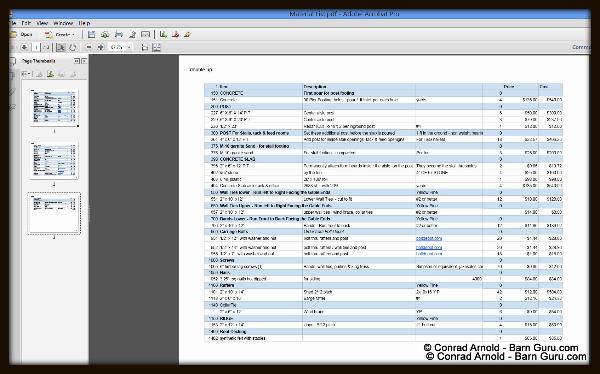Open the thumbnails panel options dropdown
The image size is (600, 374).
point(27,74)
